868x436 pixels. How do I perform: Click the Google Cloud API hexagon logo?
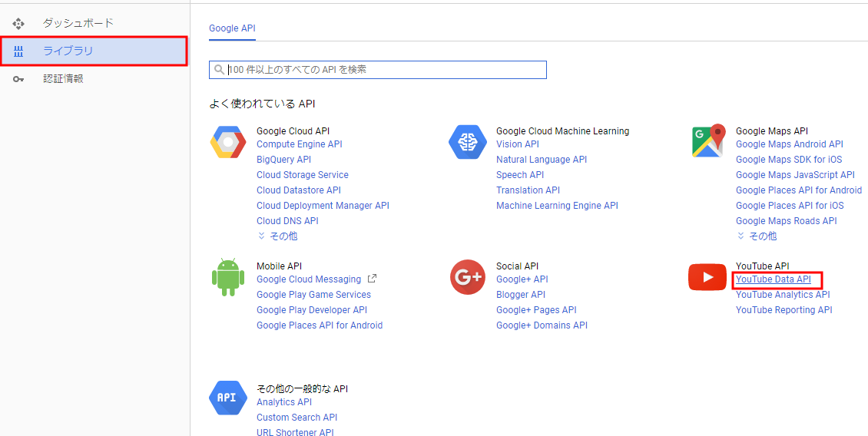[228, 142]
